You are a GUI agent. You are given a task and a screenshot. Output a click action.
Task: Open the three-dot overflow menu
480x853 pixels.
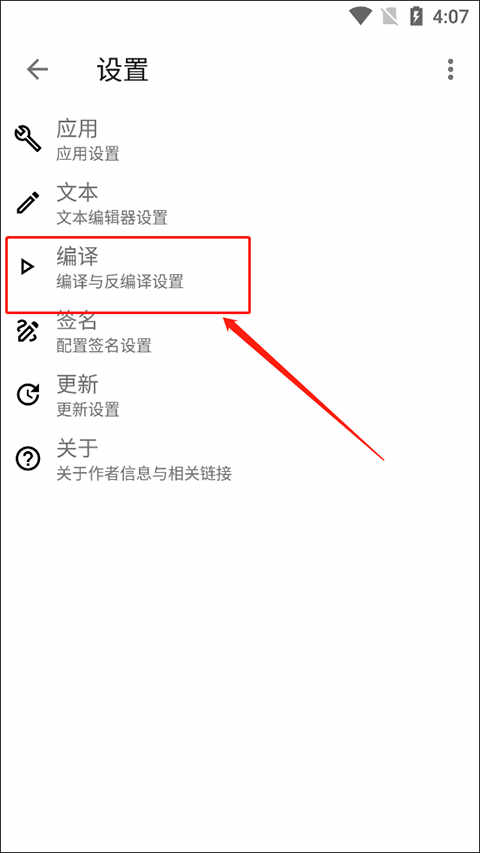(x=450, y=70)
